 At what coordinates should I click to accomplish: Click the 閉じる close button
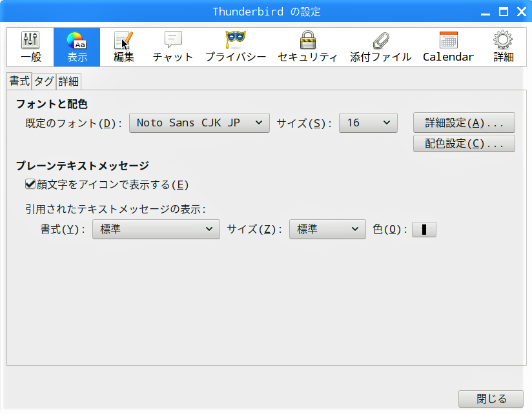[x=491, y=399]
